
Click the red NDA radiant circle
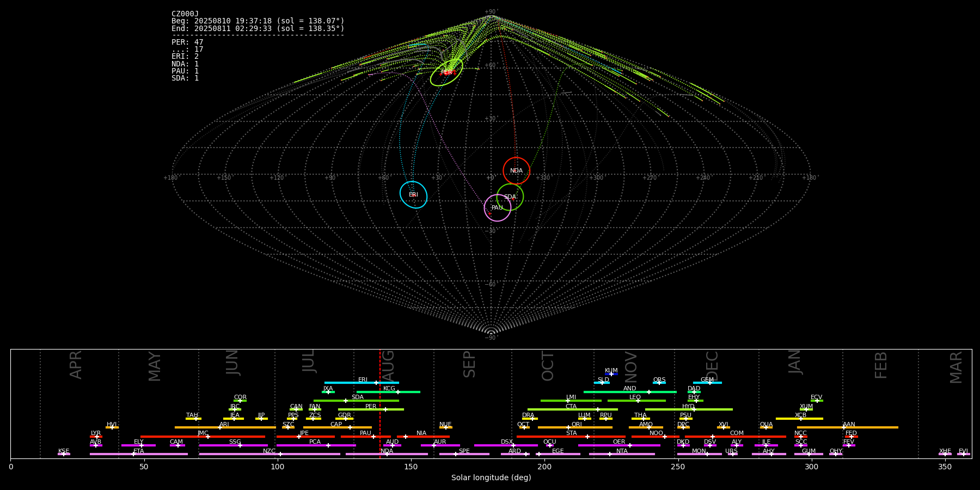pyautogui.click(x=516, y=170)
